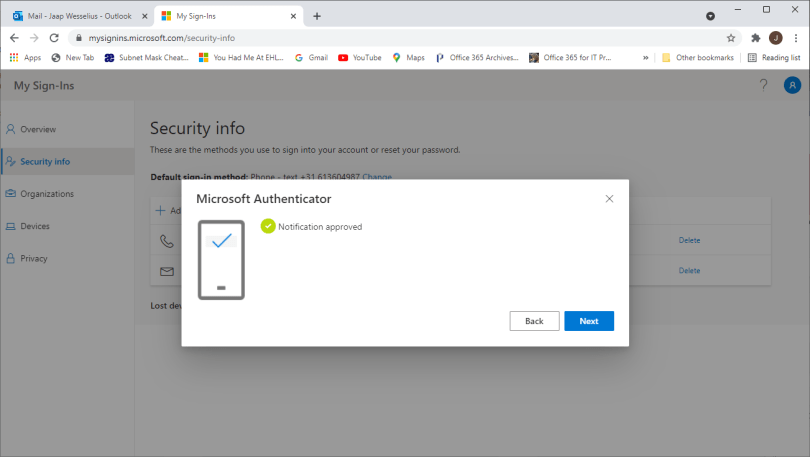Click the Next button in Authenticator dialog

(589, 321)
